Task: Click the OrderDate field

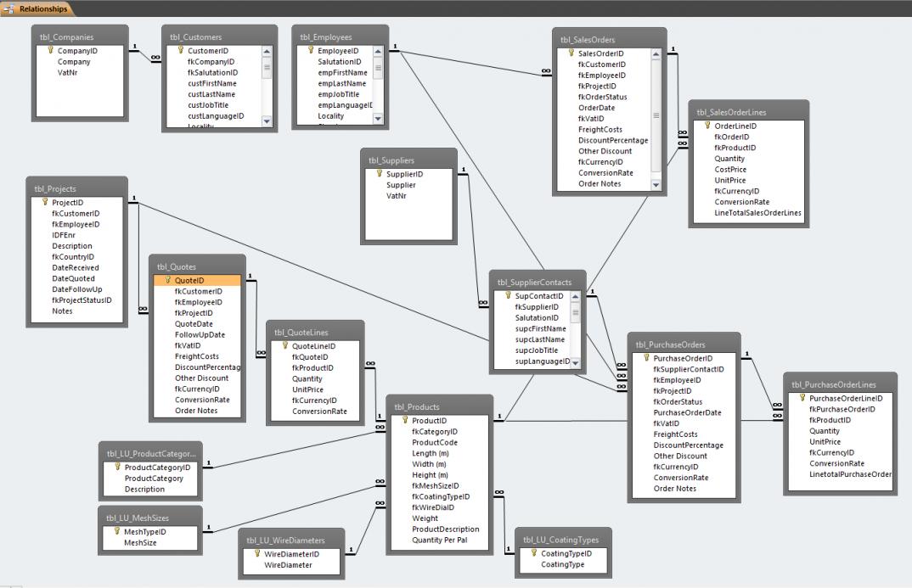Action: [596, 108]
